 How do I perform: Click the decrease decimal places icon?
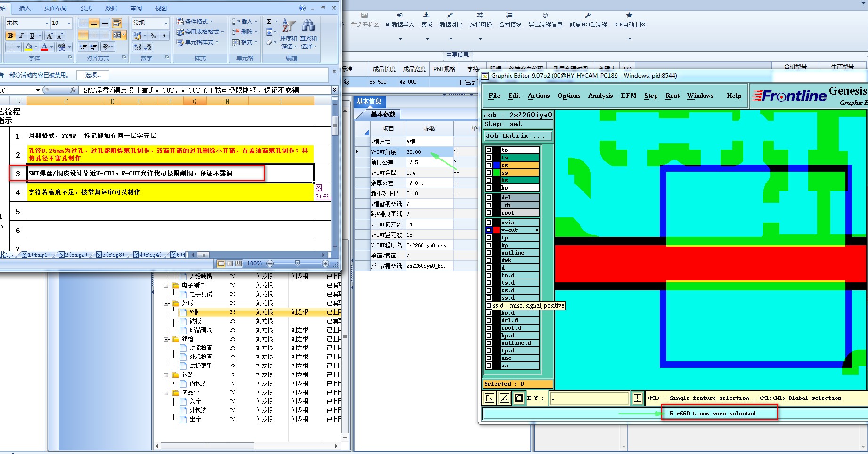point(148,47)
